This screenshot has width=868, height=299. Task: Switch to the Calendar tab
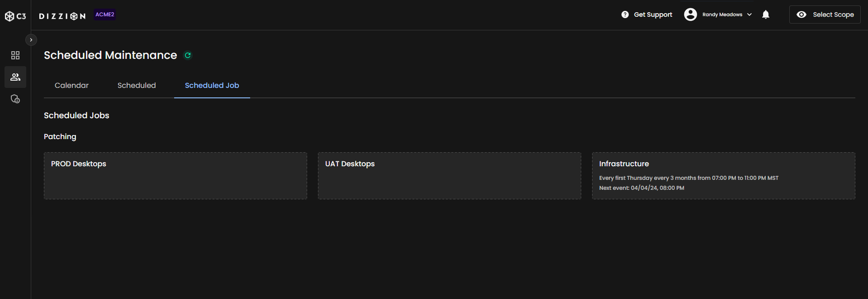(x=71, y=86)
